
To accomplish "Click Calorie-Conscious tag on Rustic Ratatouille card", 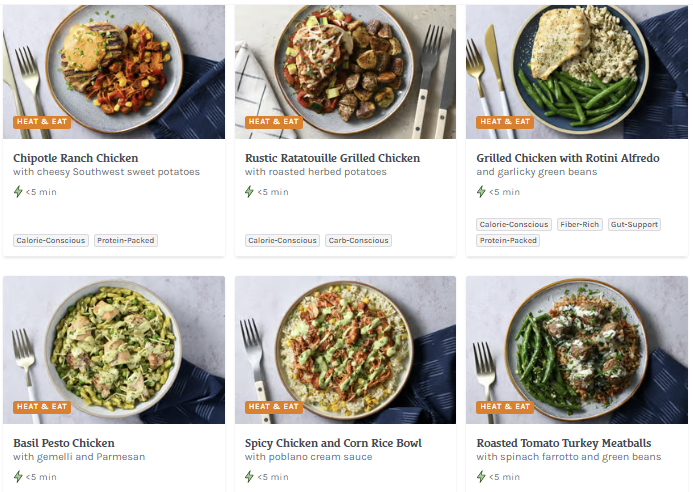I will [282, 241].
